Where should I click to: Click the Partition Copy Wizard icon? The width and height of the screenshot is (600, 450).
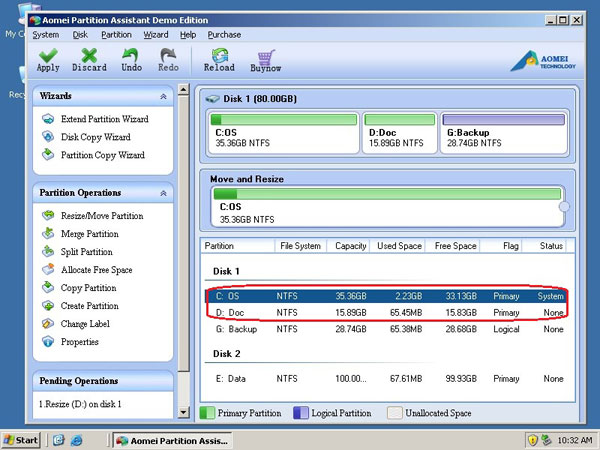pos(48,154)
